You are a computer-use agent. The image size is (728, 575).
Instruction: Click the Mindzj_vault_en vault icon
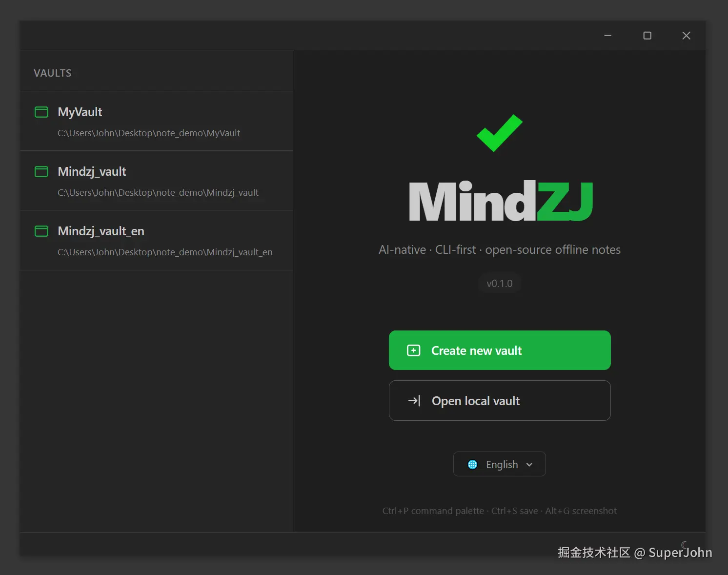tap(41, 231)
